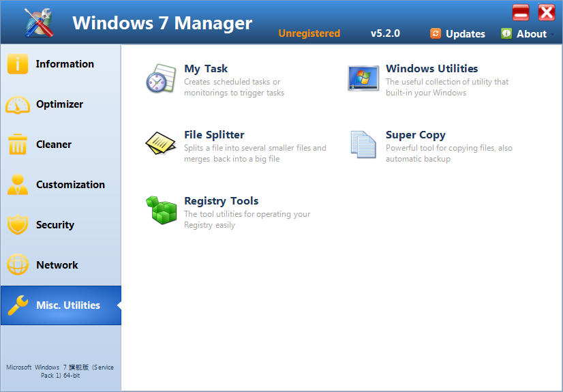
Task: Open the File Splitter icon
Action: [161, 145]
